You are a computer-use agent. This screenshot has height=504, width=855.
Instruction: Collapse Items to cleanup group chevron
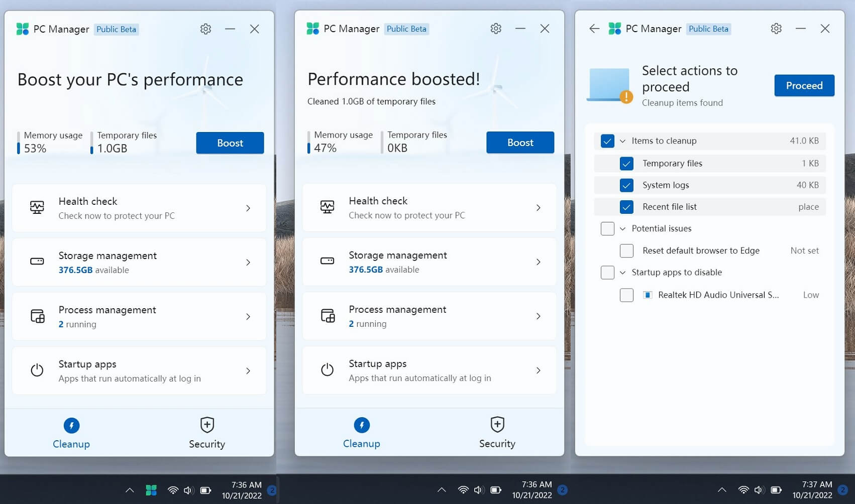pyautogui.click(x=622, y=141)
